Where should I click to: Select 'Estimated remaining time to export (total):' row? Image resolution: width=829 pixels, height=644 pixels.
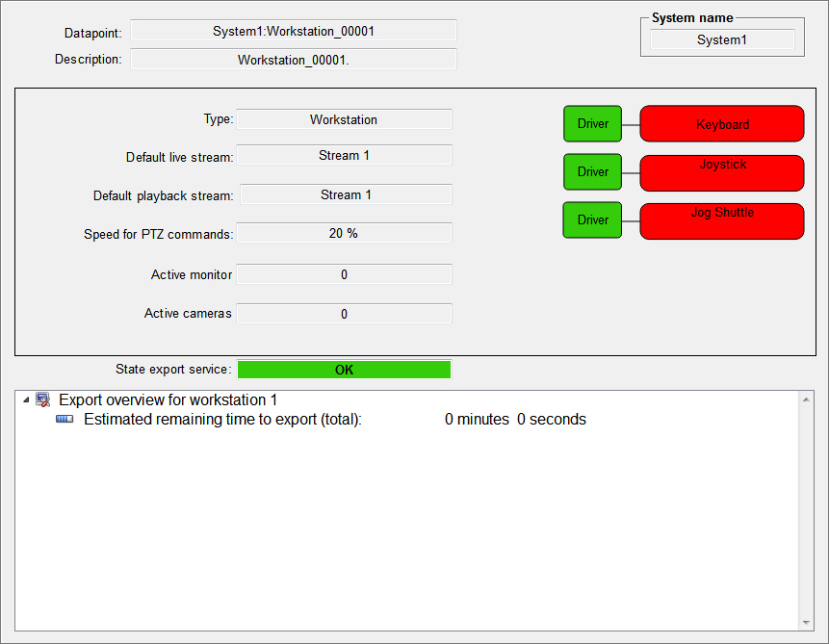222,420
